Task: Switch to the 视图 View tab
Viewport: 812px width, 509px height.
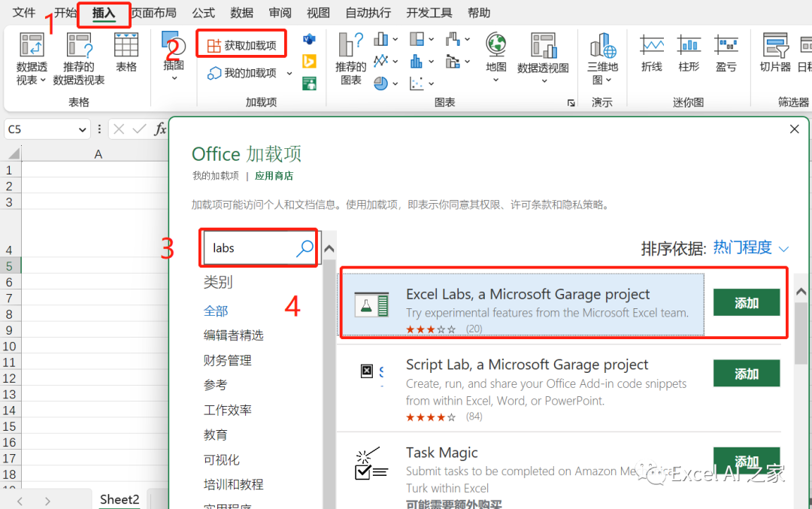Action: (x=318, y=13)
